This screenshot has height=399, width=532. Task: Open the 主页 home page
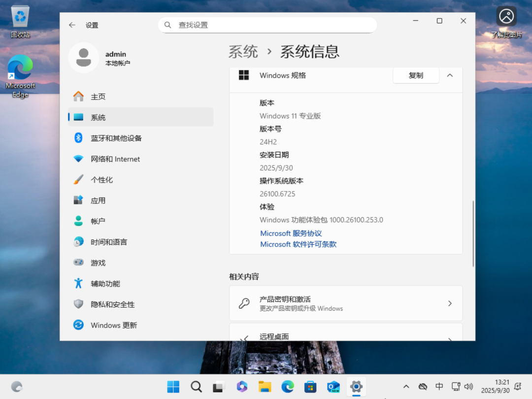(141, 97)
